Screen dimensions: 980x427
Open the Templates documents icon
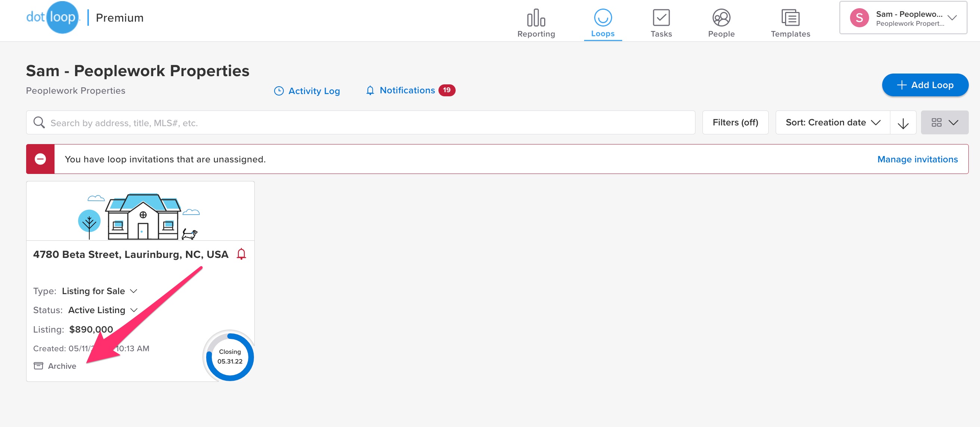click(x=790, y=18)
